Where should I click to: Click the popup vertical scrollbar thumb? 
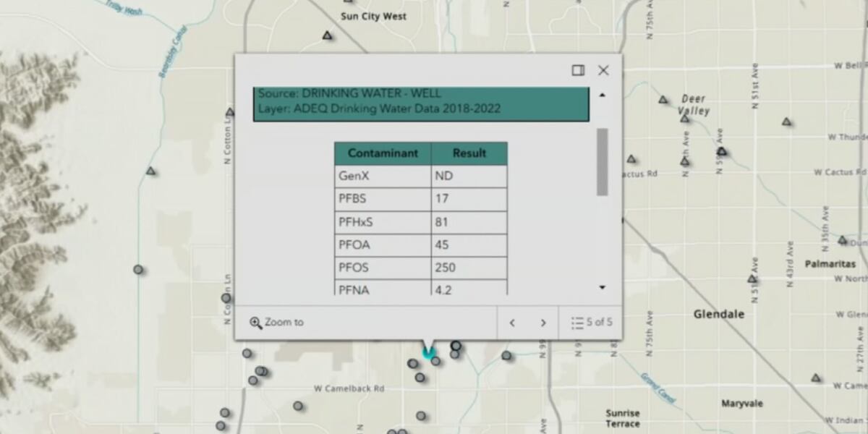(x=602, y=162)
